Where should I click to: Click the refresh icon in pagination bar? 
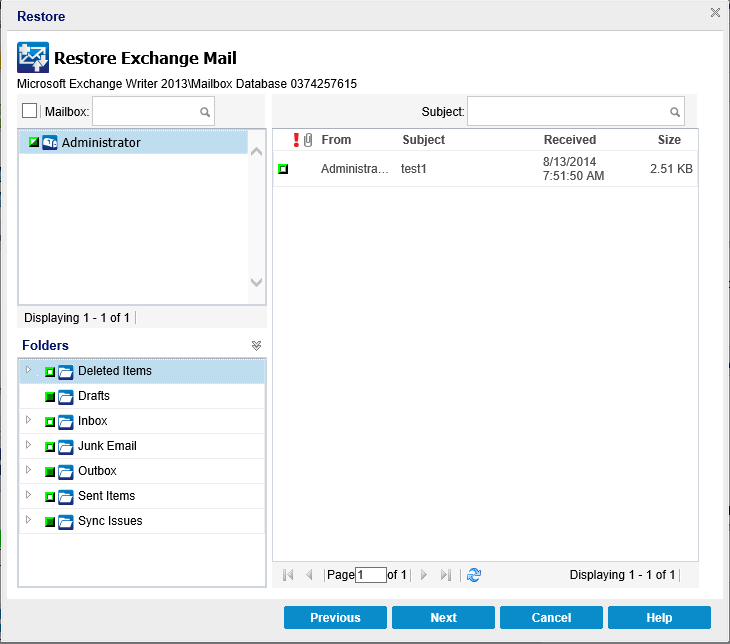click(x=474, y=575)
